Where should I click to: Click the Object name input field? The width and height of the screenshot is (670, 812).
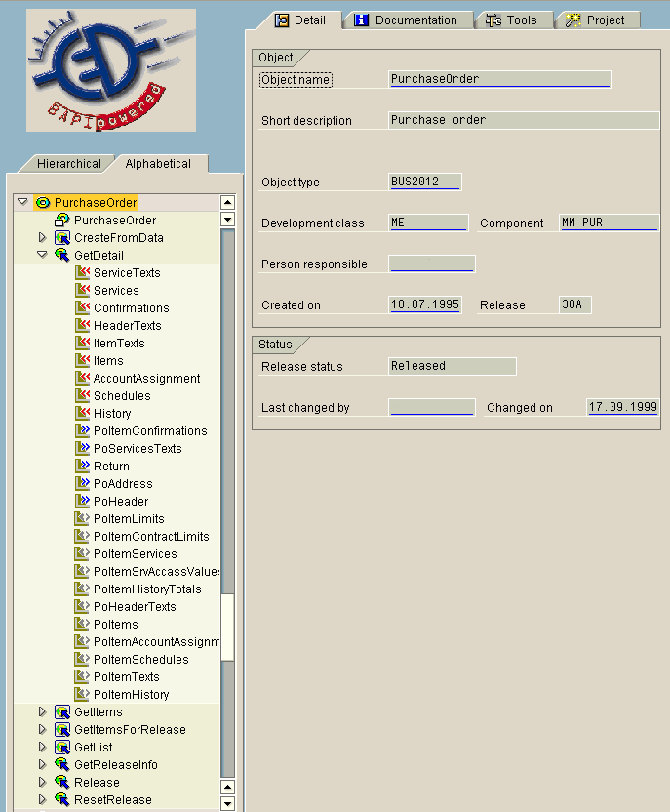[x=499, y=79]
